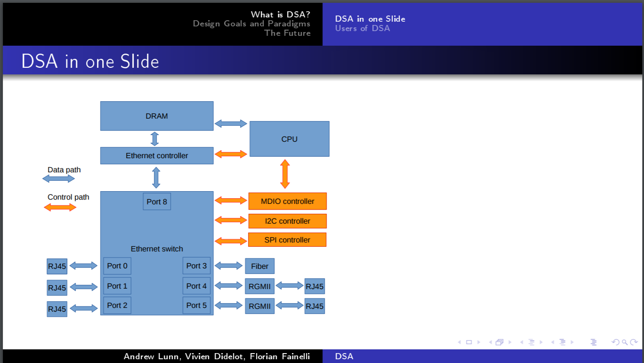The width and height of the screenshot is (644, 363).
Task: Click the RJ45 box connected to Port 2
Action: tap(57, 309)
